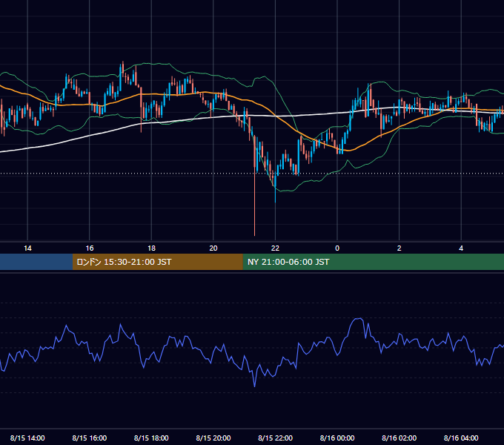Click the hour label 16 on price chart axis
Screen dimensions: 504x445
coord(90,248)
